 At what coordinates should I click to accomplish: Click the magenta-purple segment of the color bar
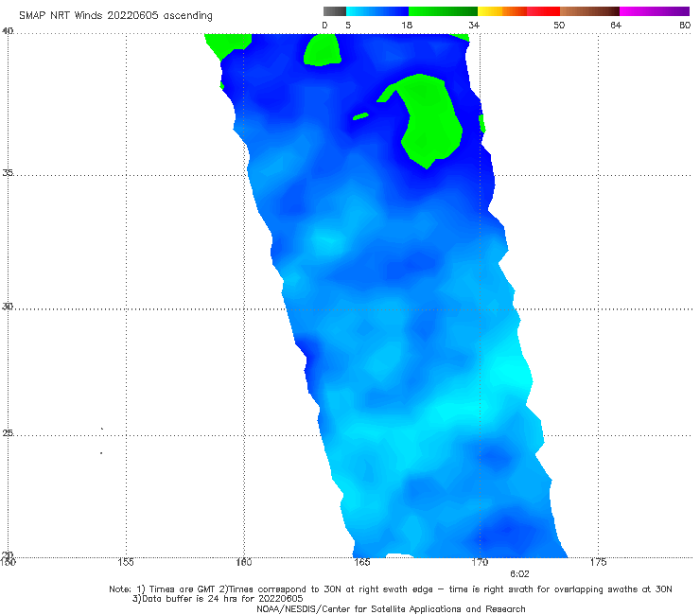(x=655, y=11)
